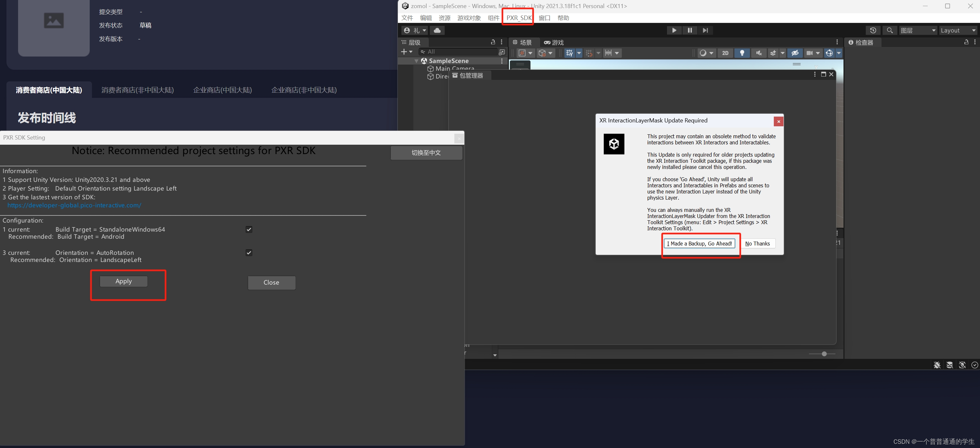
Task: Lock the inspector panel
Action: coord(966,42)
